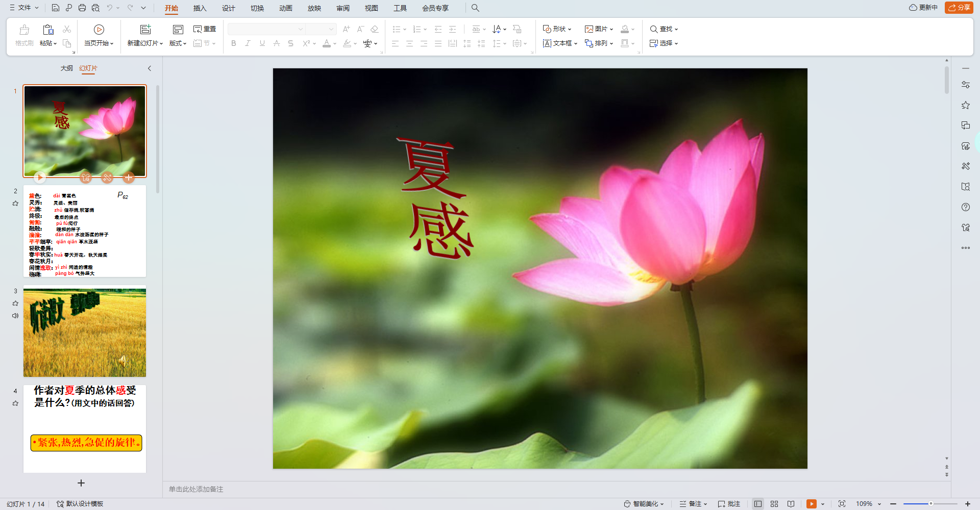Viewport: 980px width, 510px height.
Task: Click the increase indent icon
Action: [452, 29]
